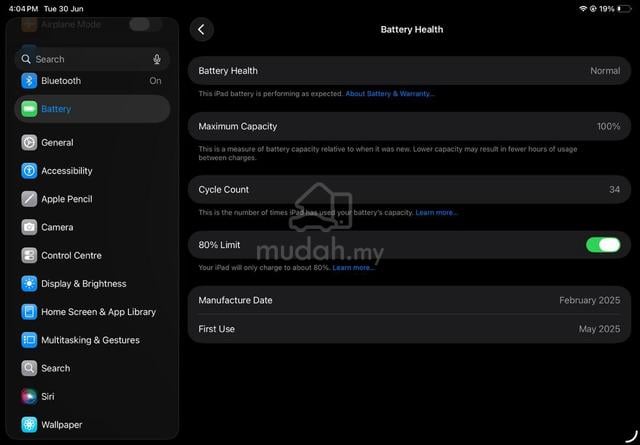
Task: Open Accessibility settings icon
Action: 29,171
